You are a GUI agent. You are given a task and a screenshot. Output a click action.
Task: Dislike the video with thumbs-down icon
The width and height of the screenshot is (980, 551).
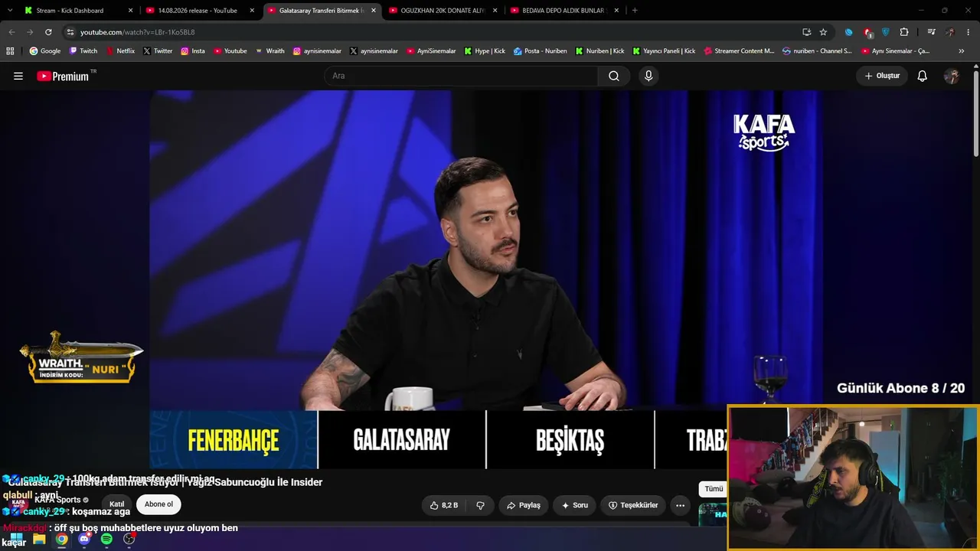click(x=481, y=505)
